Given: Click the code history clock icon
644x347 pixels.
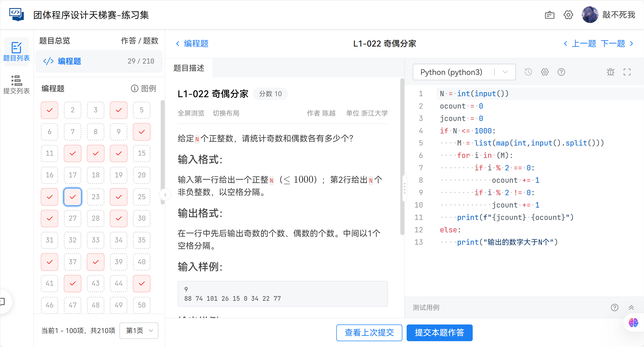Looking at the screenshot, I should pyautogui.click(x=528, y=72).
